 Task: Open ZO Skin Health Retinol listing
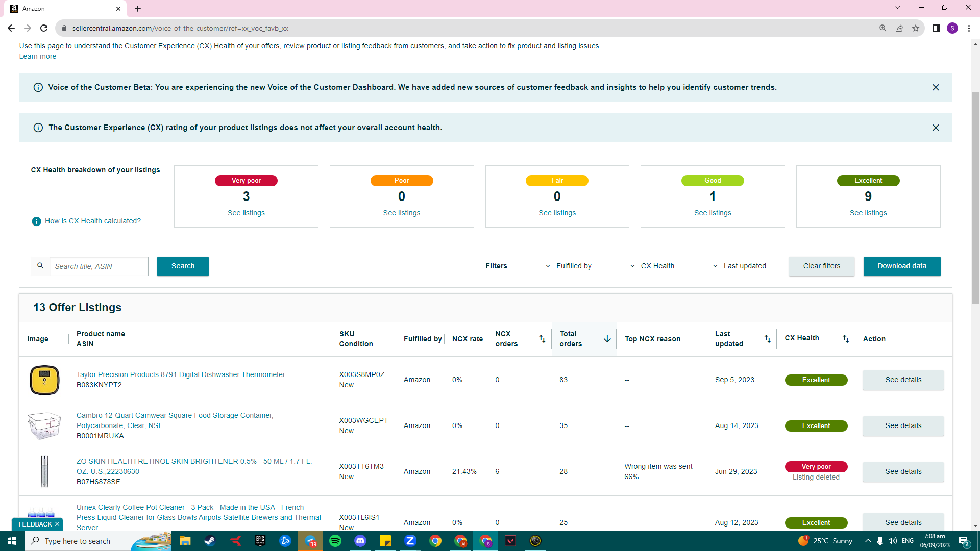[194, 467]
